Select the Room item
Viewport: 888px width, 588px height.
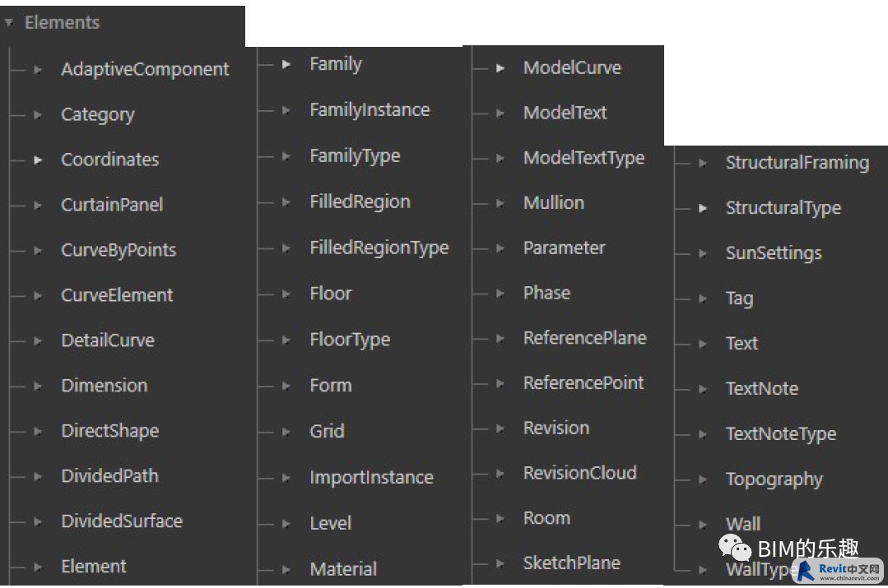pyautogui.click(x=546, y=518)
